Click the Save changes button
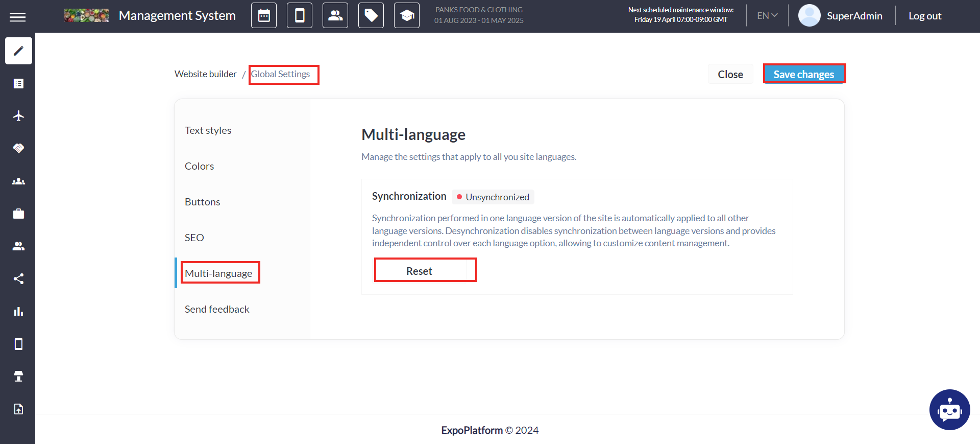Screen dimensions: 980x444 [803, 74]
